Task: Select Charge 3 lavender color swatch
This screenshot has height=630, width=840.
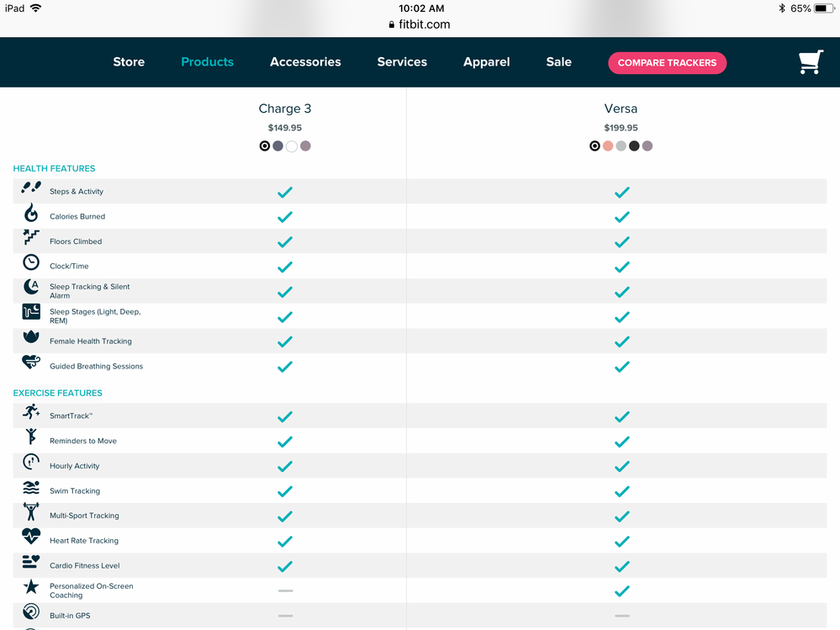Action: [x=305, y=146]
